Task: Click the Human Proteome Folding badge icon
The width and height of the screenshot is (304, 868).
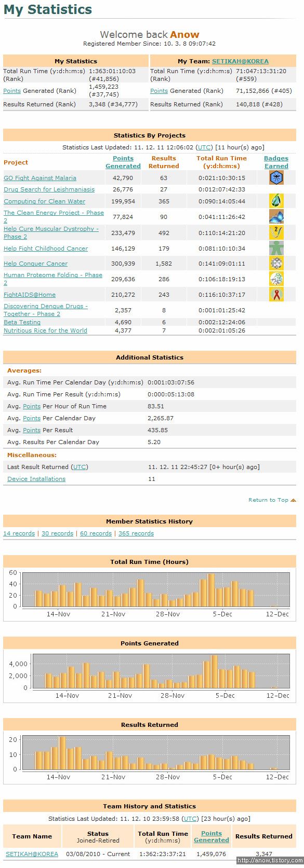Action: point(276,279)
